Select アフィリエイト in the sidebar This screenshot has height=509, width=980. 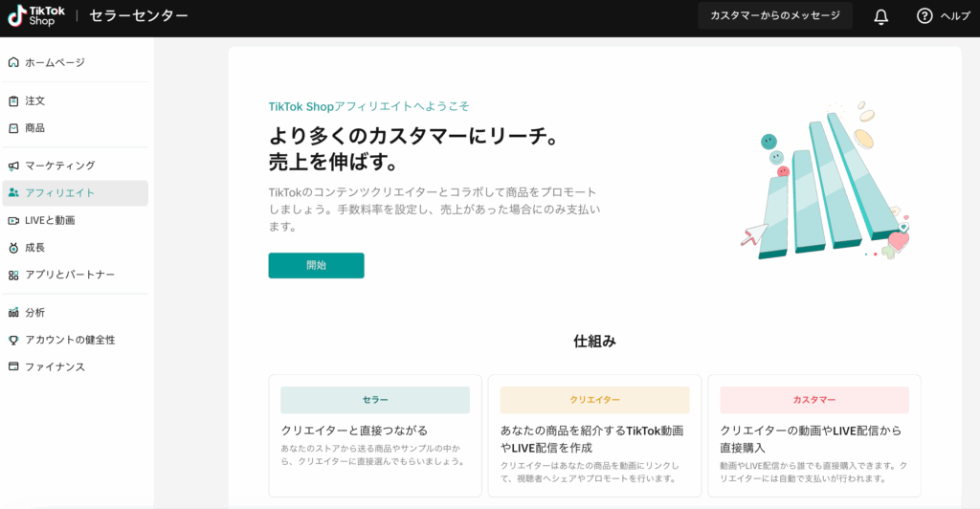[x=59, y=193]
